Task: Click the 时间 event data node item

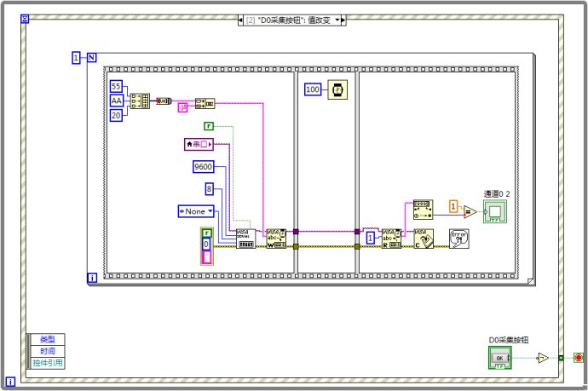Action: click(45, 351)
